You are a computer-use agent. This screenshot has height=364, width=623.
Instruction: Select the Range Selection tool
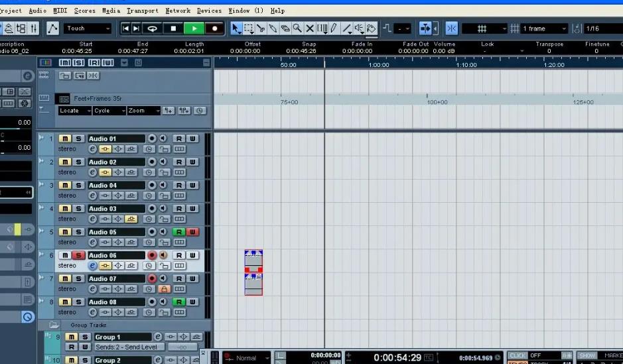tap(249, 29)
